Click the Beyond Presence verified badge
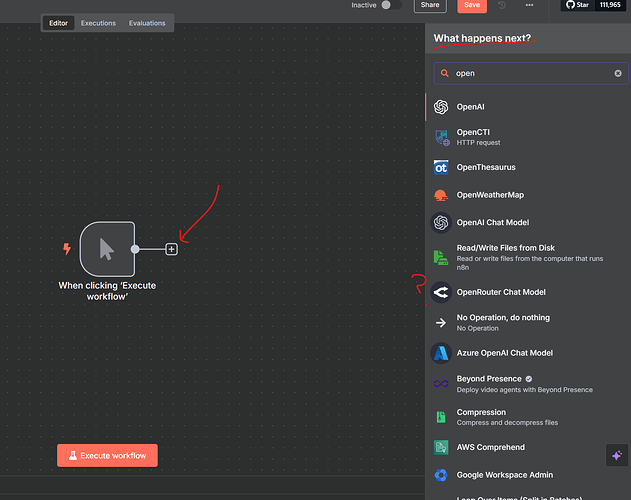 click(529, 379)
